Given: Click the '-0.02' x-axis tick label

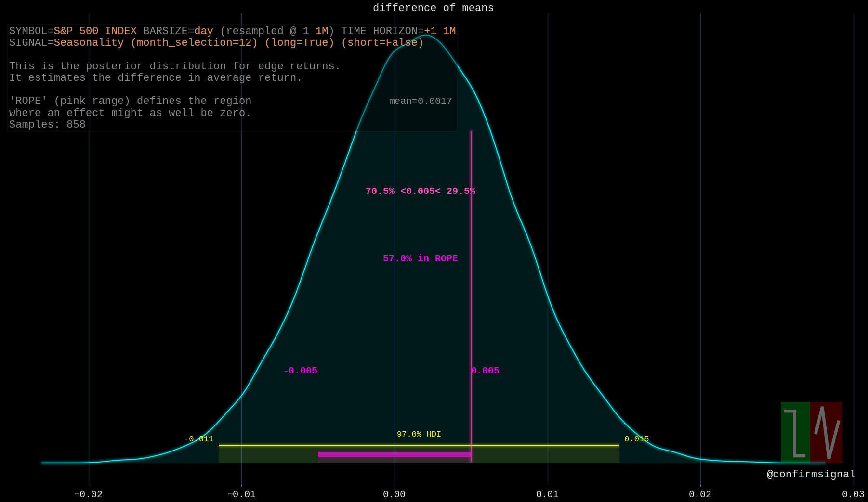Looking at the screenshot, I should click(88, 494).
